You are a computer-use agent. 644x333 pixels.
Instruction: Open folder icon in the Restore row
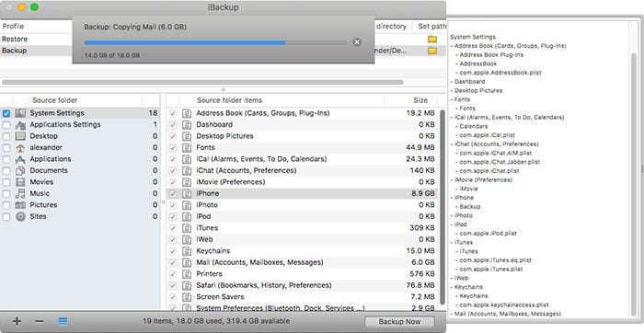(x=432, y=39)
